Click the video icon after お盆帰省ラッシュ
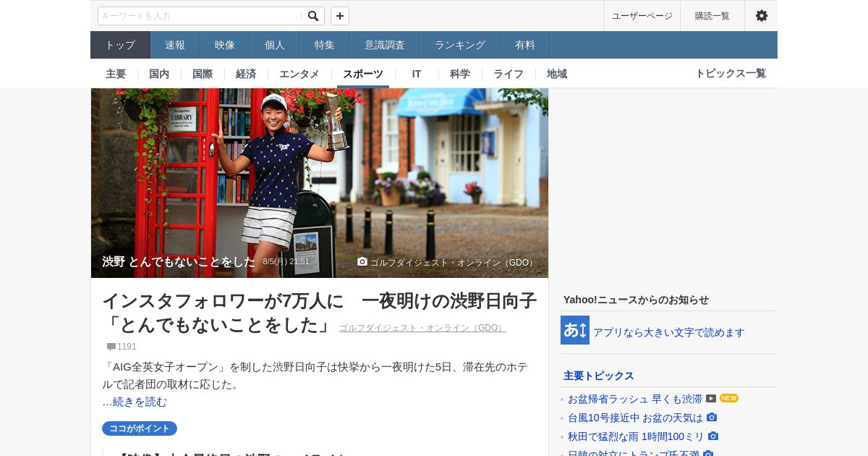This screenshot has height=456, width=868. pyautogui.click(x=711, y=398)
